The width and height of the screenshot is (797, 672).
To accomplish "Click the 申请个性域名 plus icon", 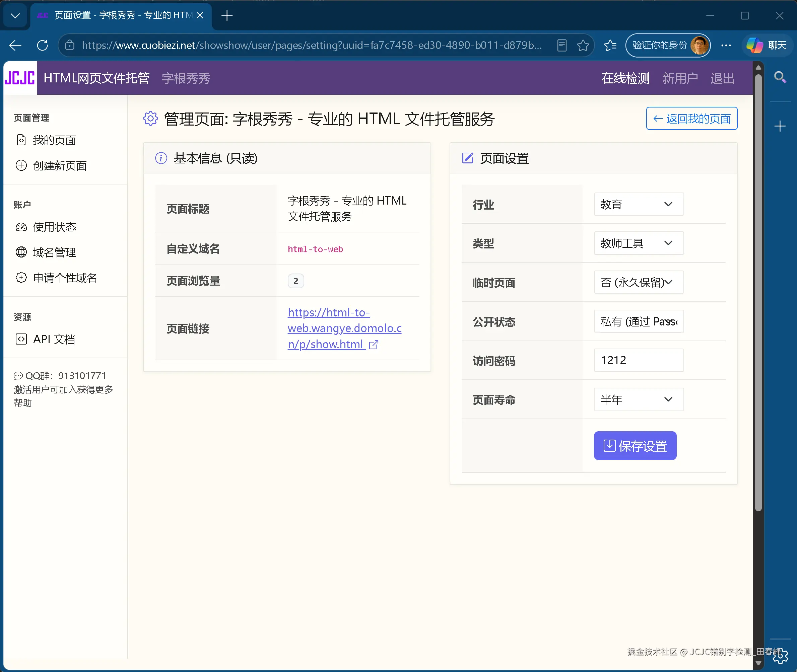I will tap(21, 277).
